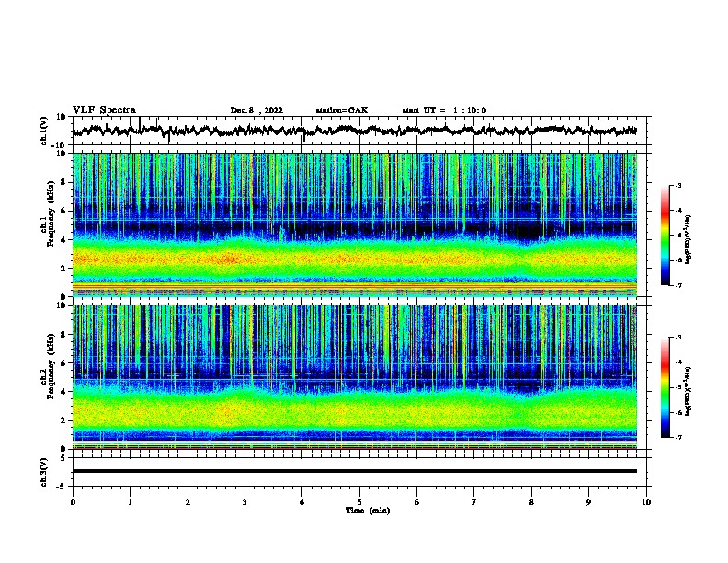The image size is (728, 563).
Task: Click the time axis tick label '10'
Action: [x=646, y=502]
